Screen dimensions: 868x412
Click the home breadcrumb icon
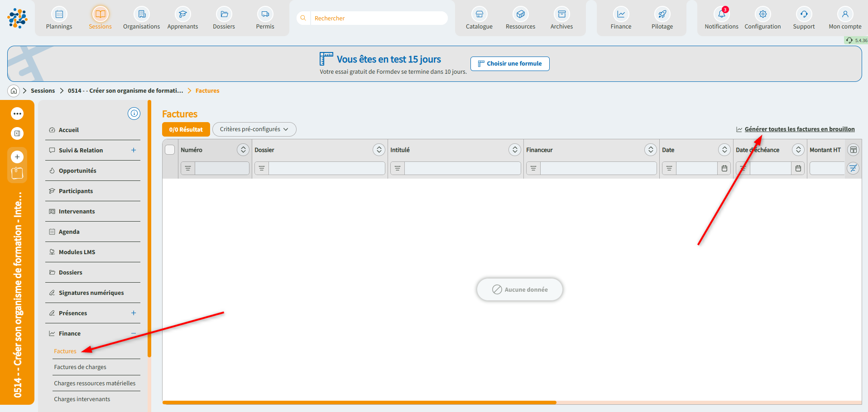tap(14, 91)
